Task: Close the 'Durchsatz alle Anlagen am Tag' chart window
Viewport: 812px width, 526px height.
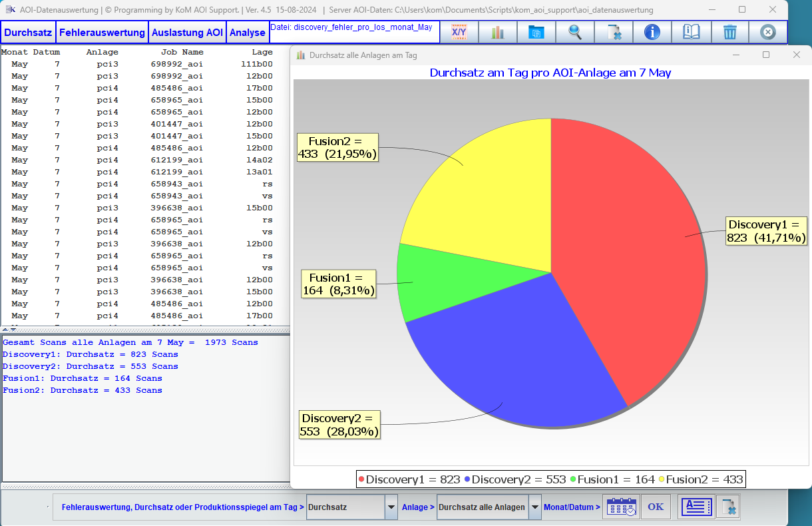Action: 797,55
